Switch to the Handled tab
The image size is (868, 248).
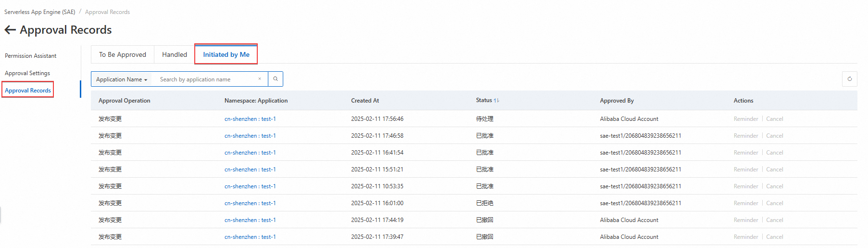175,54
